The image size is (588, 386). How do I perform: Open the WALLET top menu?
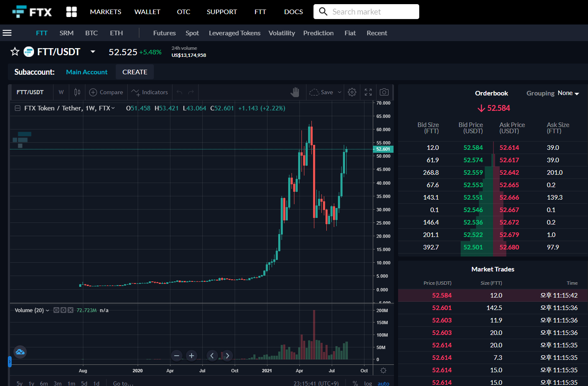click(147, 12)
